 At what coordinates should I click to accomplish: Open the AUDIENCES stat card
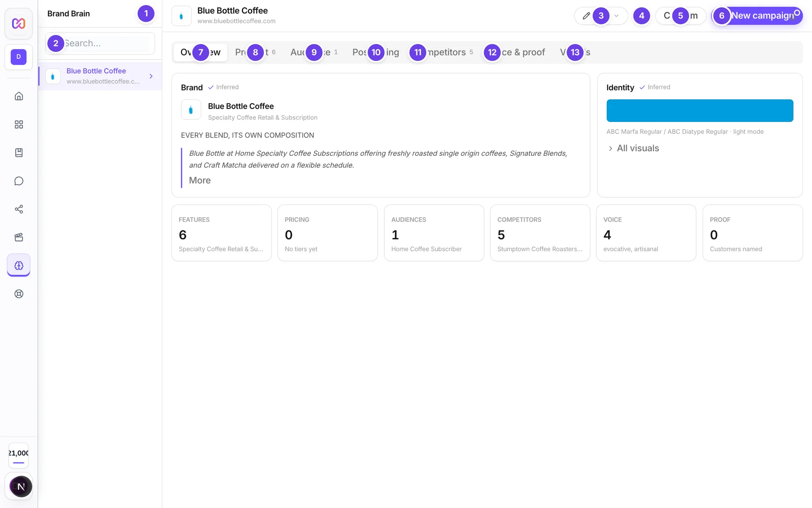click(434, 233)
